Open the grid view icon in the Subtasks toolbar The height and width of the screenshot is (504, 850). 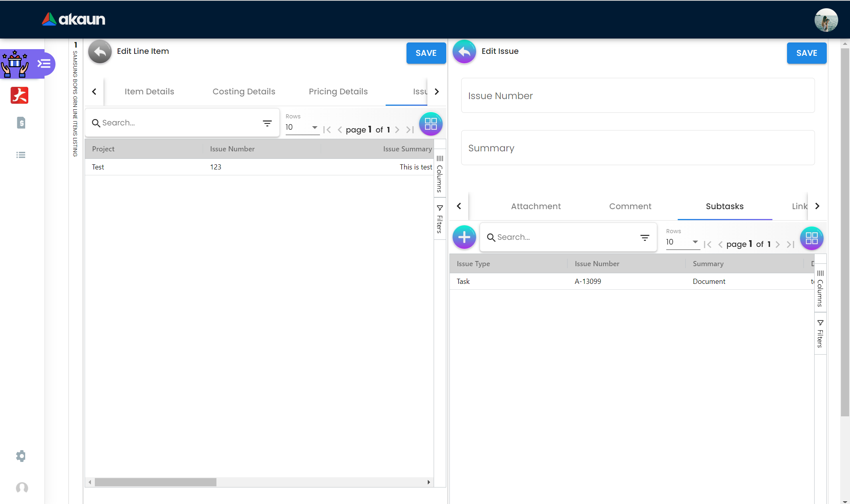[811, 238]
